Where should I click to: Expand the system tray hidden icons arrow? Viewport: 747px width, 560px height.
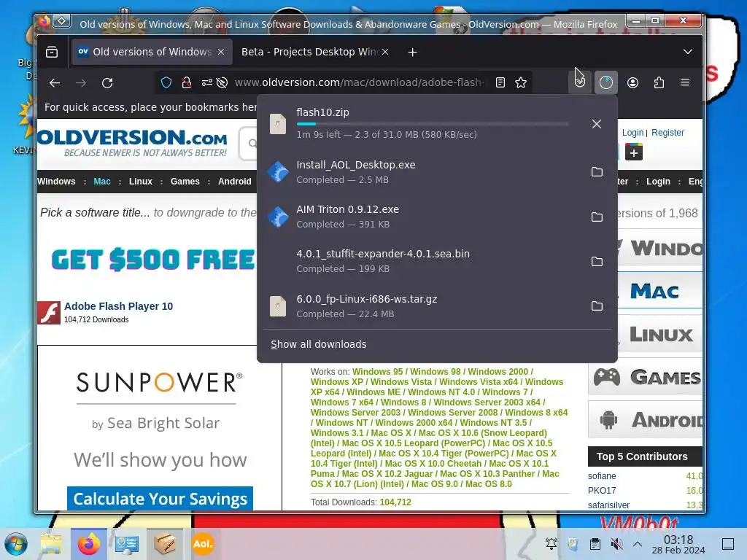pos(638,544)
